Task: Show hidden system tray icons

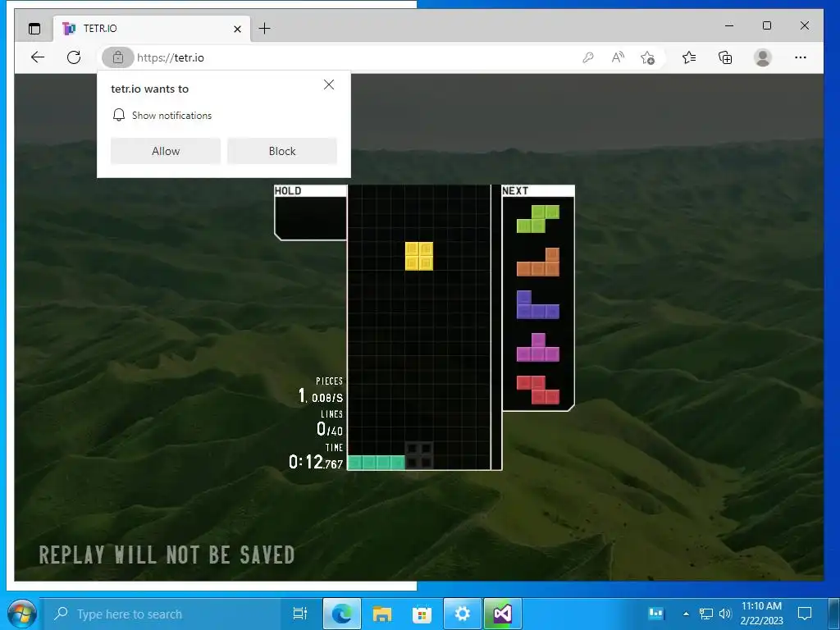Action: 686,614
